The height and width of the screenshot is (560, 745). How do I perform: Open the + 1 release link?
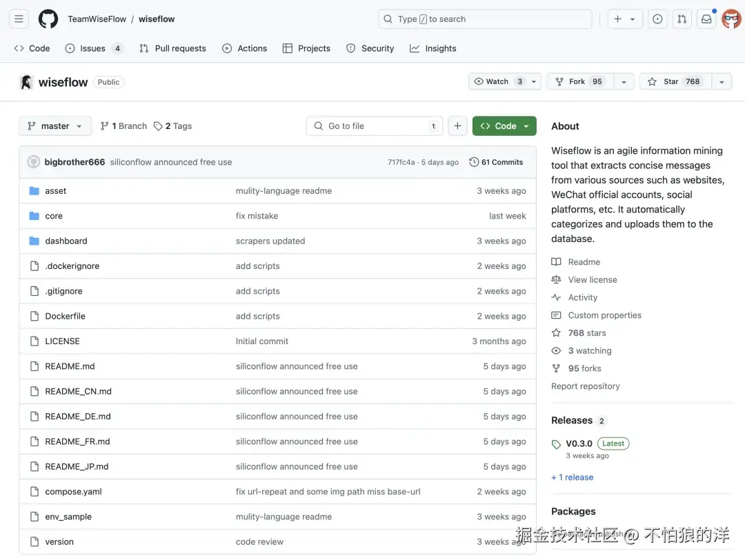(x=572, y=477)
